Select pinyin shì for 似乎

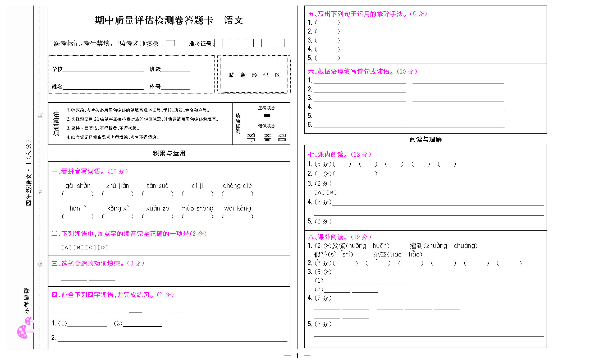click(x=346, y=254)
